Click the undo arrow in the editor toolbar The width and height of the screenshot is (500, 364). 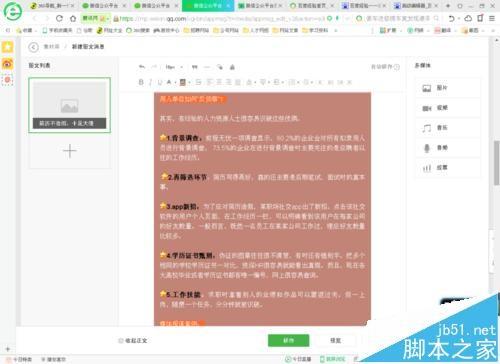142,67
